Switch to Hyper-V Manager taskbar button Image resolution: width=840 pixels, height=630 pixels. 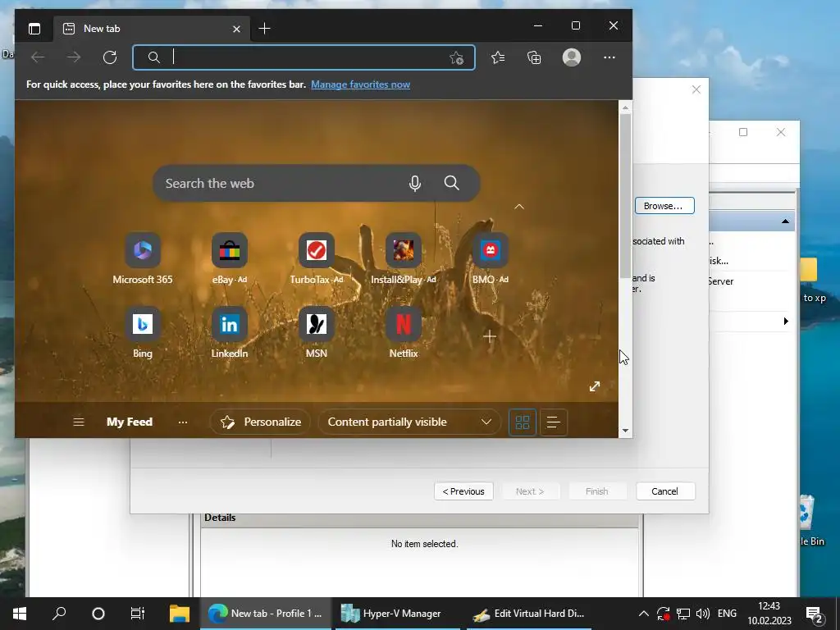click(x=399, y=614)
